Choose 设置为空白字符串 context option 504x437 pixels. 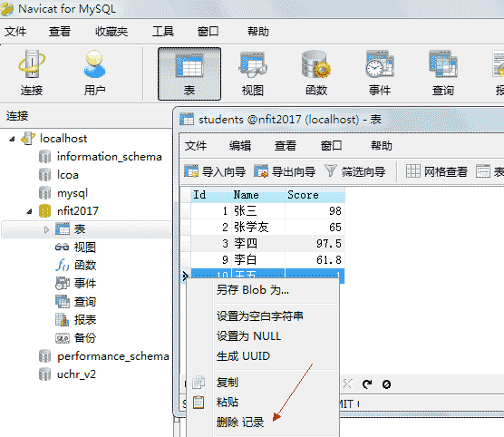pyautogui.click(x=260, y=316)
